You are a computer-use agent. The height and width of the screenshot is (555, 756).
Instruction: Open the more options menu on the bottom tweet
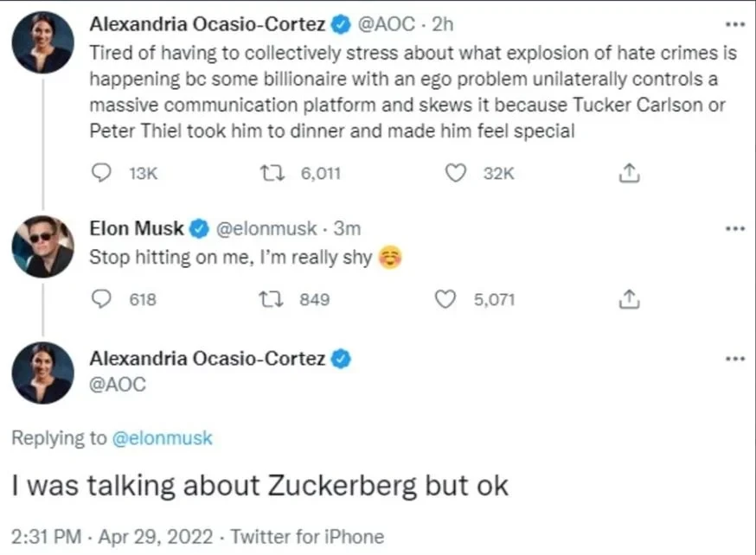click(734, 358)
